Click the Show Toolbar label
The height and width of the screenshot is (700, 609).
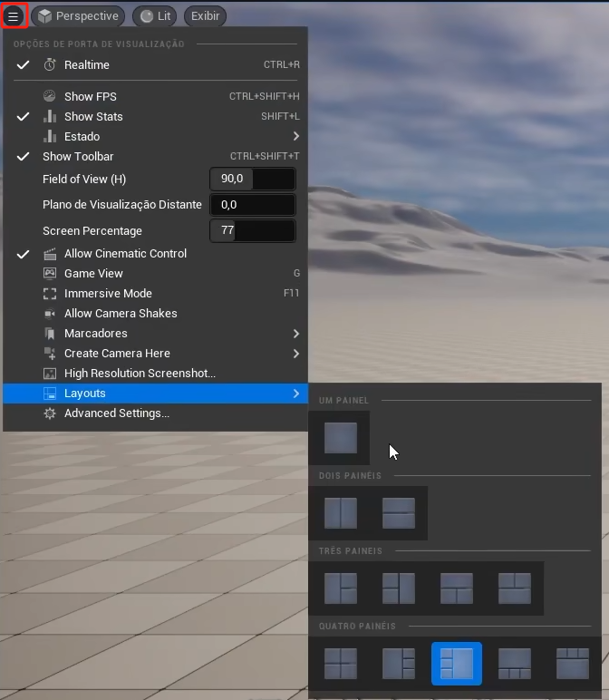(78, 157)
